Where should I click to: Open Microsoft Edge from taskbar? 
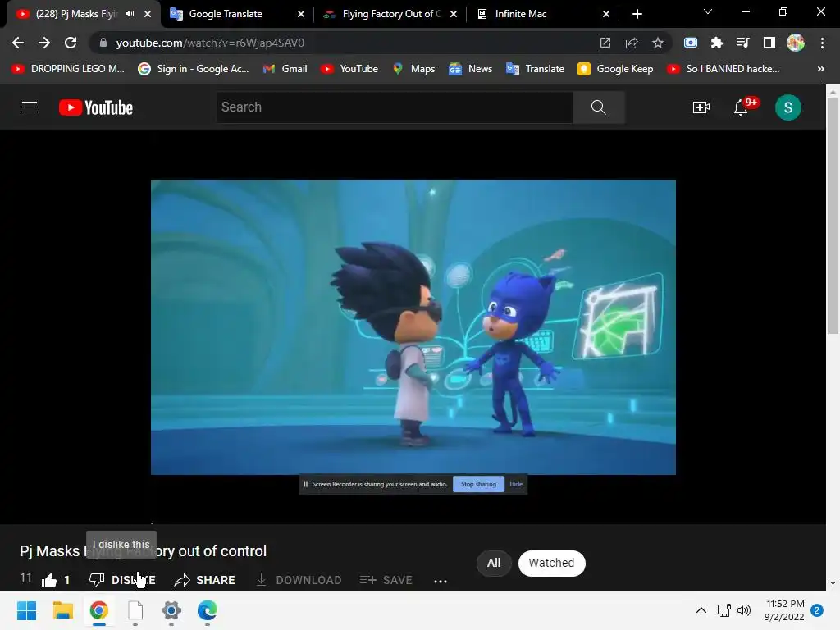point(208,610)
